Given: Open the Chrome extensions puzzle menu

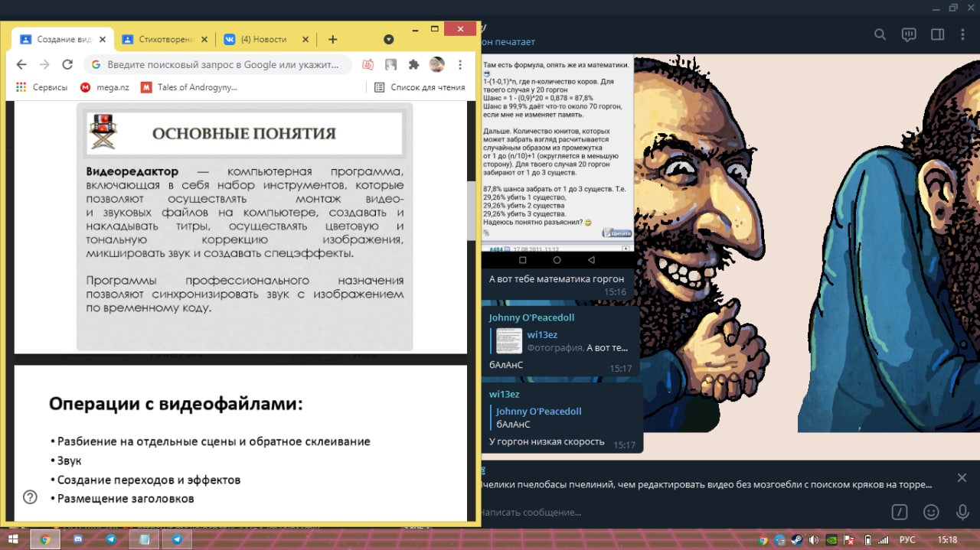Looking at the screenshot, I should click(413, 65).
